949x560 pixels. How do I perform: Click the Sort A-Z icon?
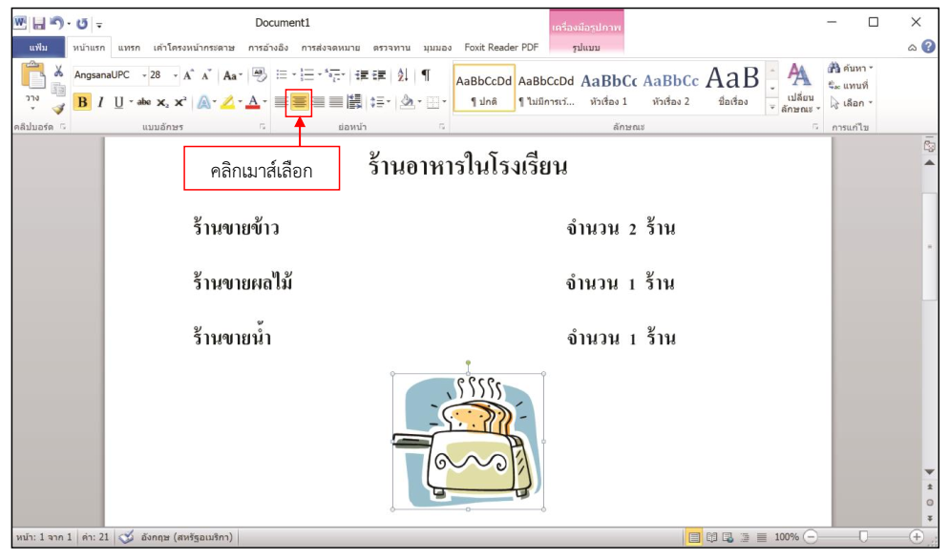(x=402, y=75)
